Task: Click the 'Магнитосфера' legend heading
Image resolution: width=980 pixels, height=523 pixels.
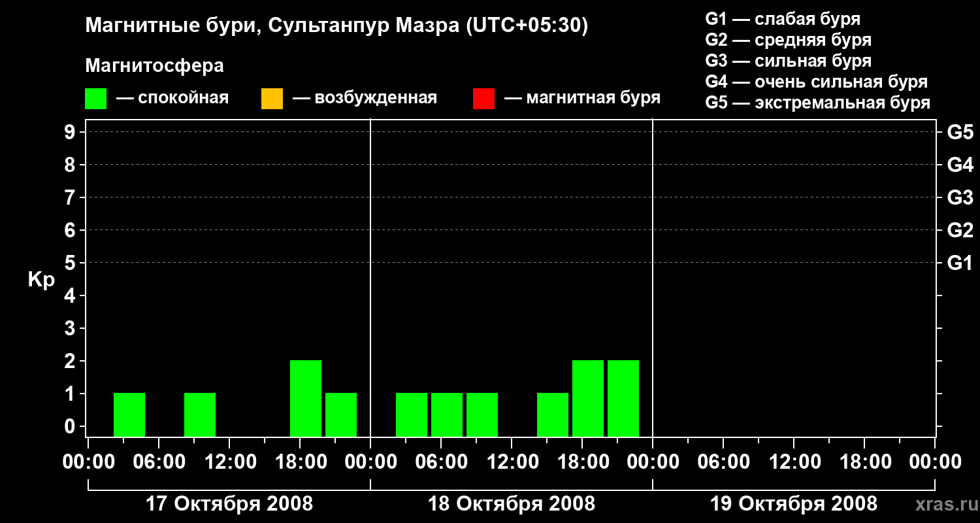Action: click(x=154, y=65)
